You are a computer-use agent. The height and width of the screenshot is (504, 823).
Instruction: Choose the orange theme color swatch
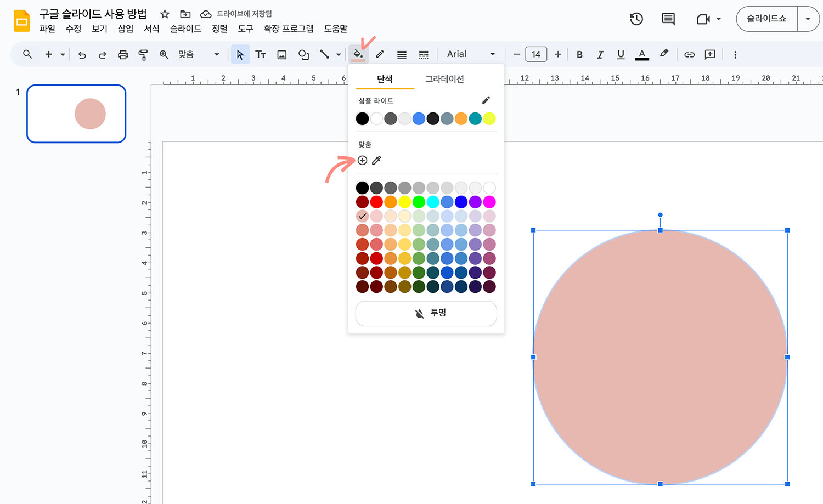point(461,118)
